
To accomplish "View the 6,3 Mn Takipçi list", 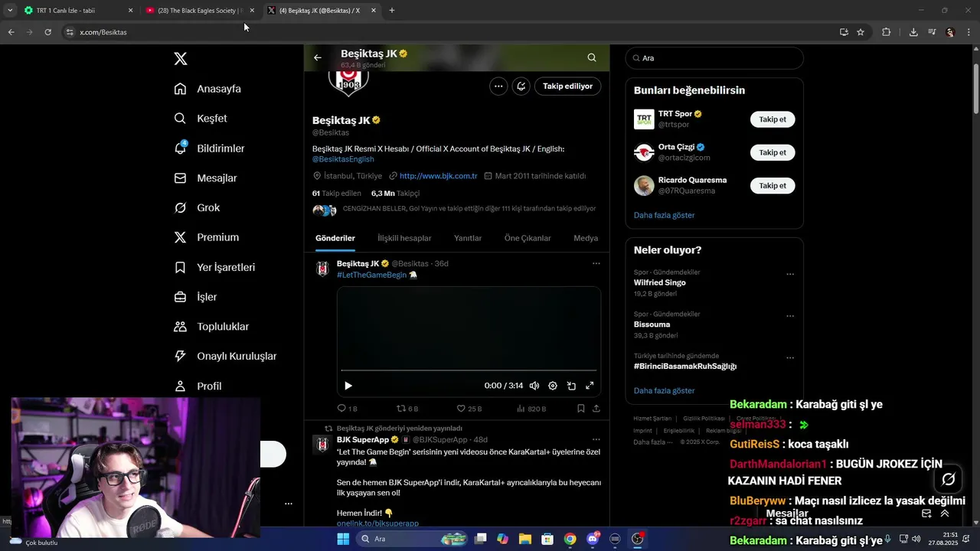I will (395, 194).
